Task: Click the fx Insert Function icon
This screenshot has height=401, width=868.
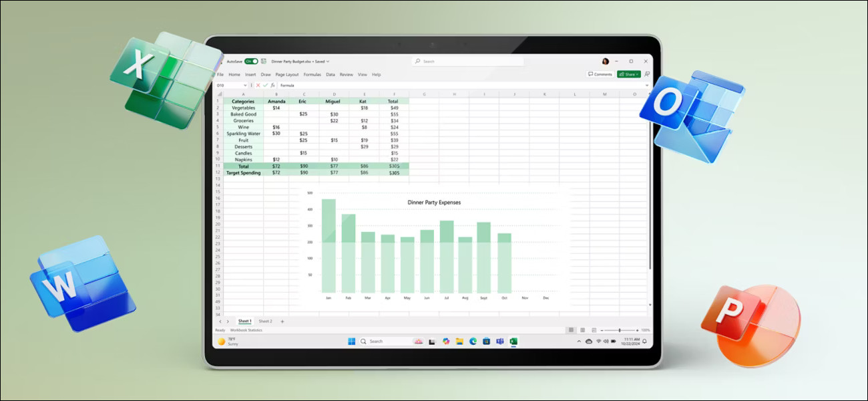Action: pos(272,85)
